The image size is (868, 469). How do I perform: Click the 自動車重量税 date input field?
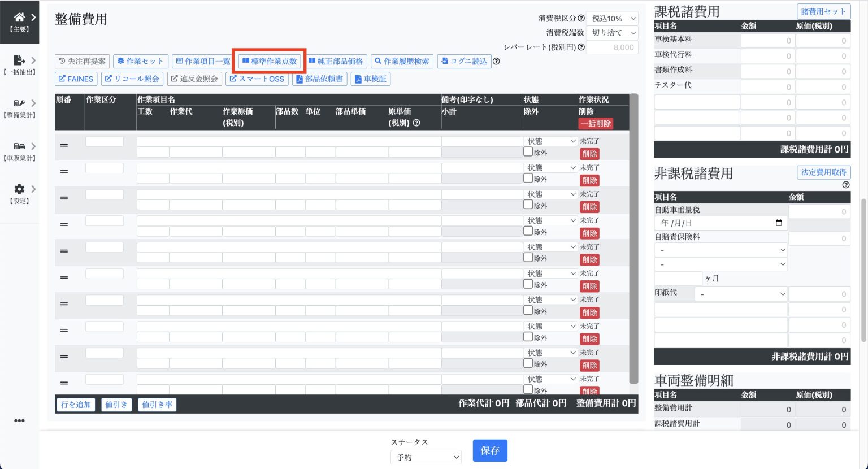pyautogui.click(x=721, y=223)
